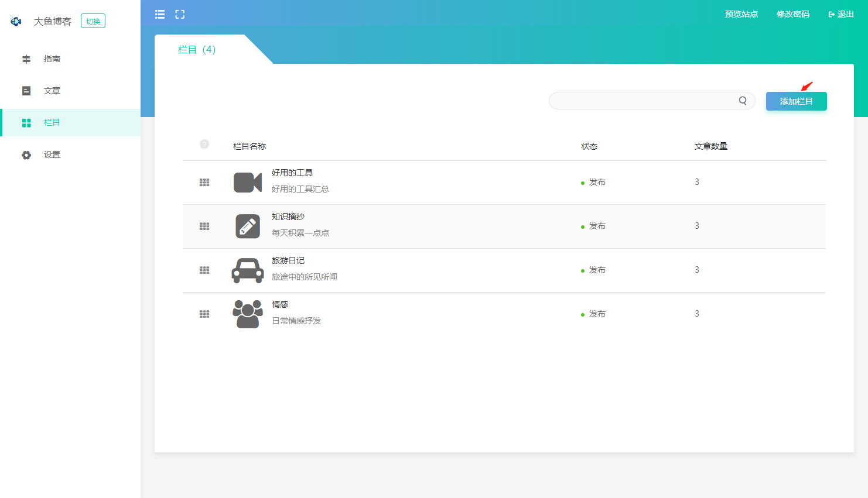Viewport: 868px width, 498px height.
Task: Click the pencil icon for 知识摘抄
Action: point(248,226)
